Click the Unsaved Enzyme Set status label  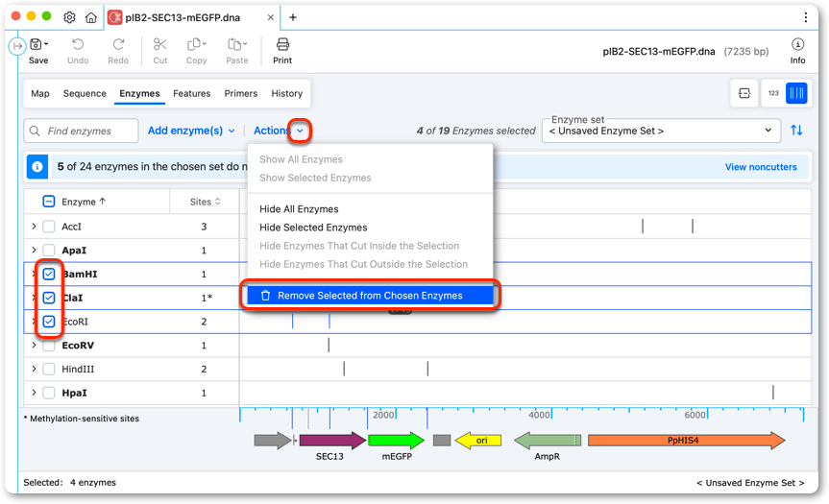pyautogui.click(x=750, y=482)
